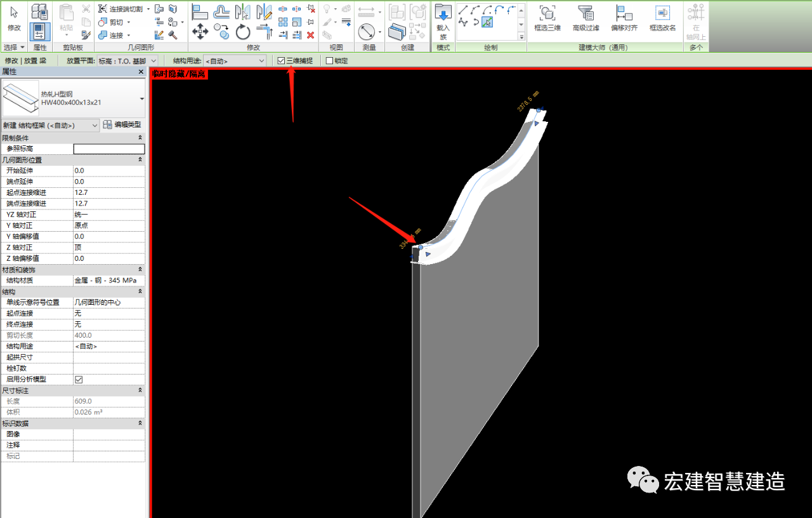Viewport: 812px width, 518px height.
Task: Click the 单线示意符号位置 value cell
Action: [x=109, y=302]
